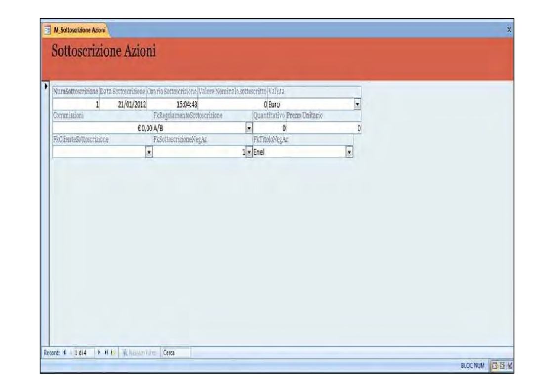Viewport: 555px width, 392px height.
Task: Click the Prezzo Unitario field value
Action: point(324,128)
